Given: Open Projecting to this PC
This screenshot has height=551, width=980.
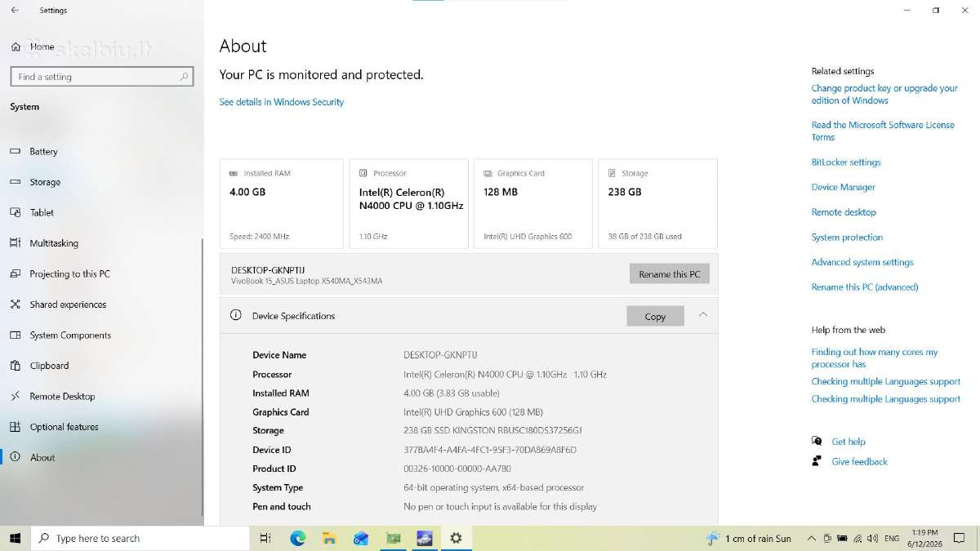Looking at the screenshot, I should (x=69, y=273).
